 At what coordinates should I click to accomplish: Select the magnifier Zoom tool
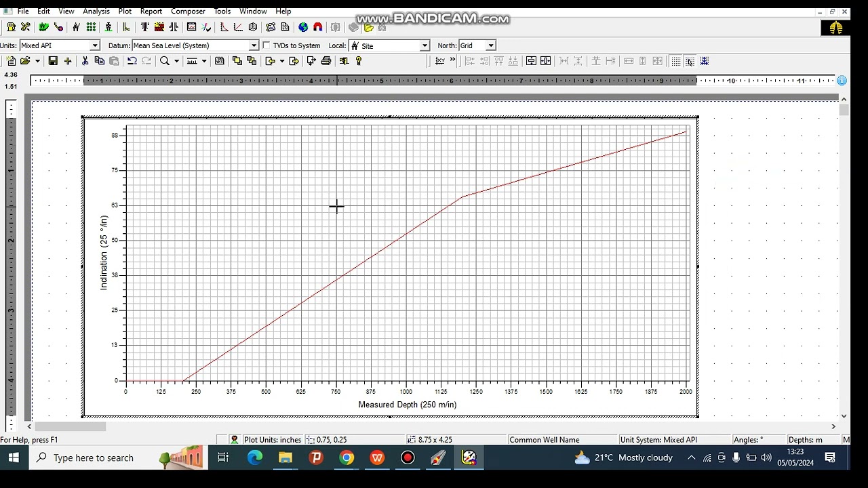pos(164,61)
